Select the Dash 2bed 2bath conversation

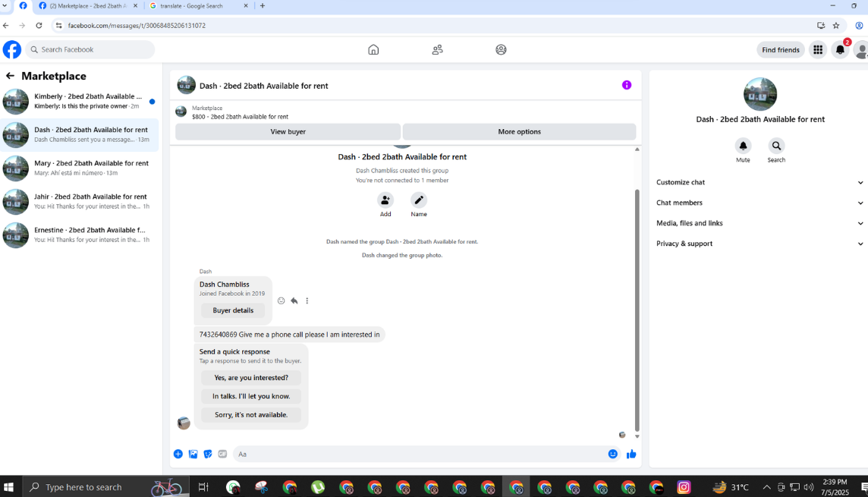[x=80, y=134]
